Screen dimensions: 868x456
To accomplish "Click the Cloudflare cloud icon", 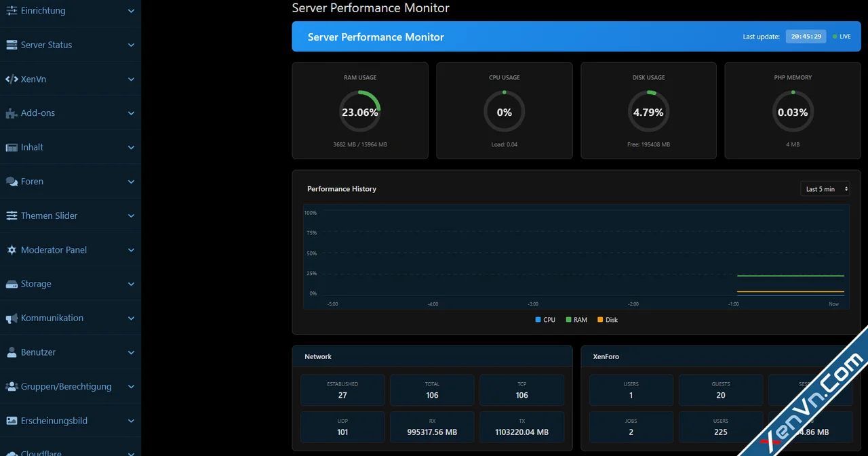I will [12, 453].
